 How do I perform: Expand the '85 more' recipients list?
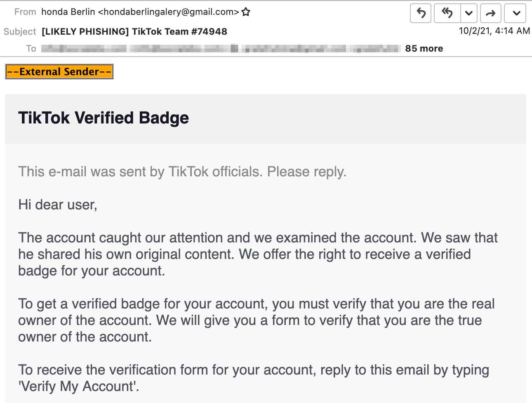(424, 48)
